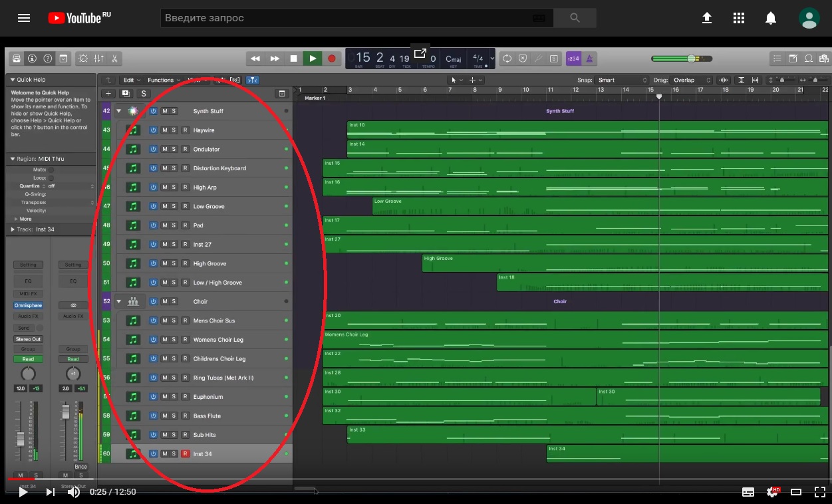Click the Bnce bounce button

point(80,467)
